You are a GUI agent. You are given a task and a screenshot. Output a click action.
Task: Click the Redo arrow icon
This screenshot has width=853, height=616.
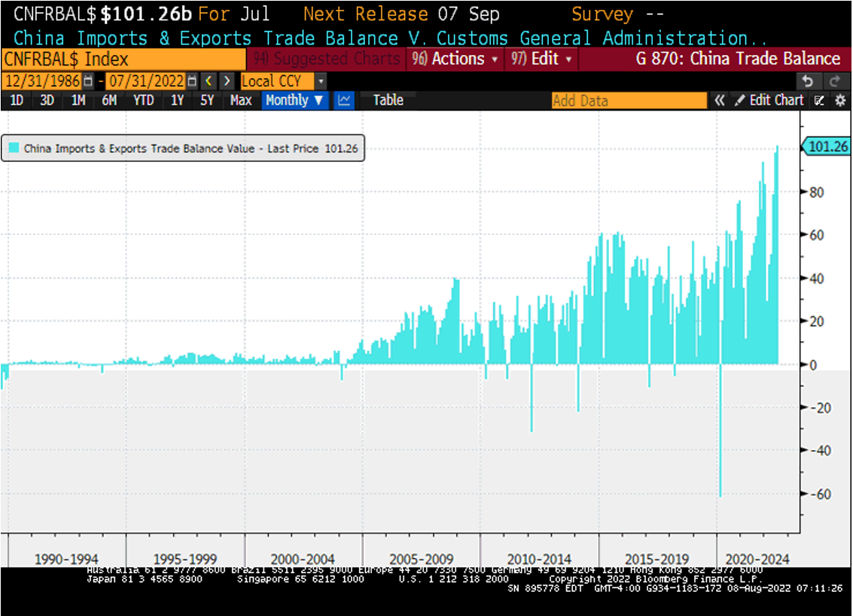(x=835, y=80)
